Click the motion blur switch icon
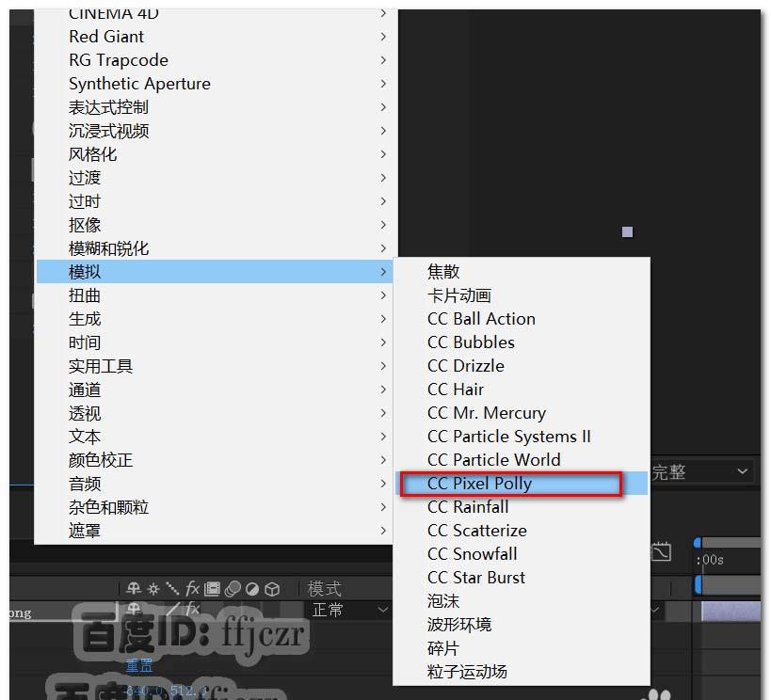771x700 pixels. 233,588
